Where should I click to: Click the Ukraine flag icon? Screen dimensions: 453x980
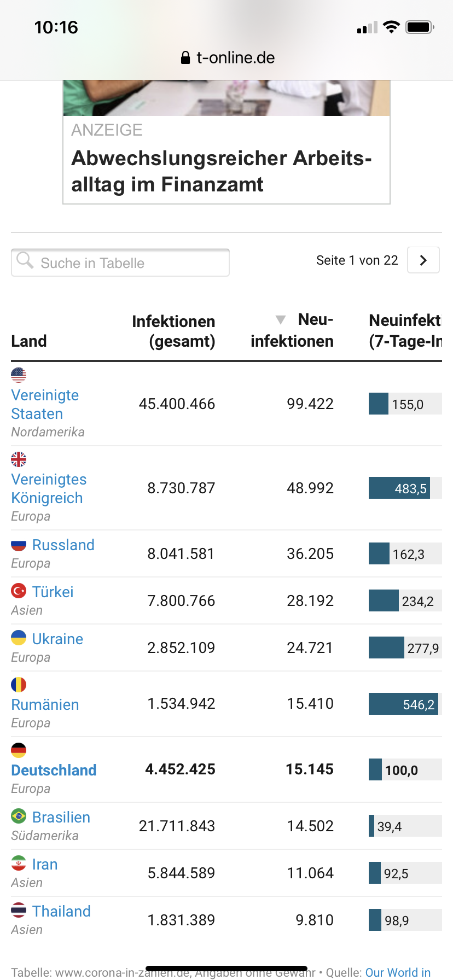pos(19,638)
